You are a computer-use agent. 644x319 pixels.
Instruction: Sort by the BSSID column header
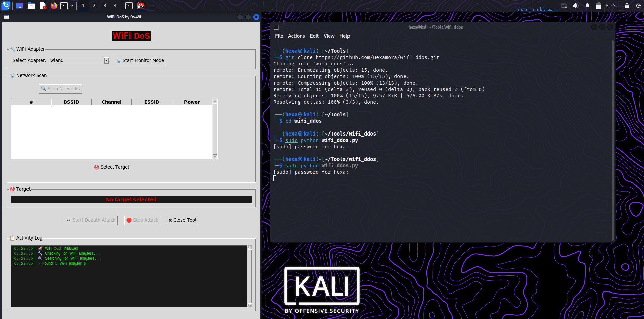71,102
